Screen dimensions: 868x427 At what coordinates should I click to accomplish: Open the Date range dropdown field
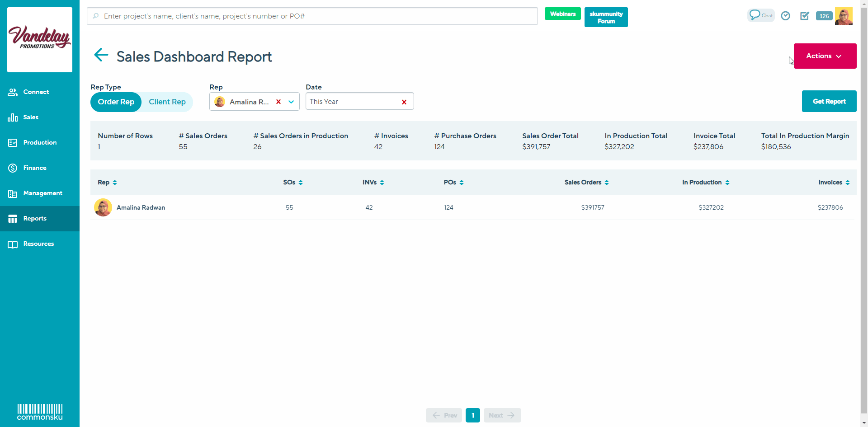point(353,102)
